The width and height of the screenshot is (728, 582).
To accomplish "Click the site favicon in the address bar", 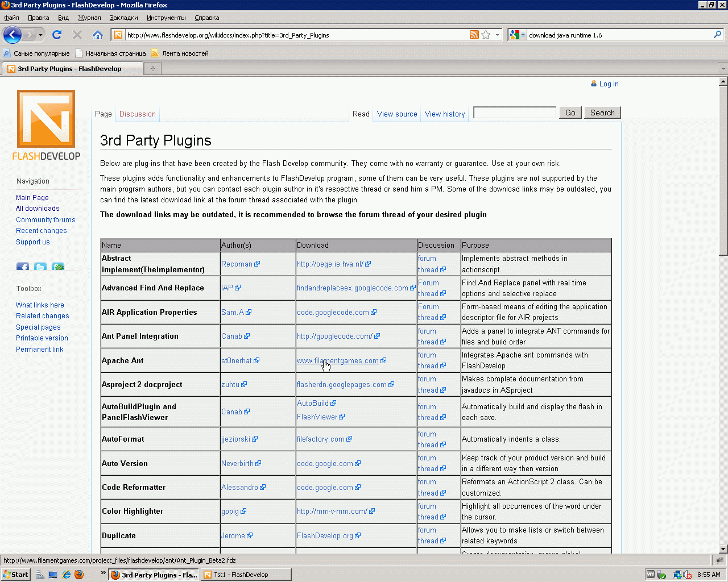I will coord(118,35).
